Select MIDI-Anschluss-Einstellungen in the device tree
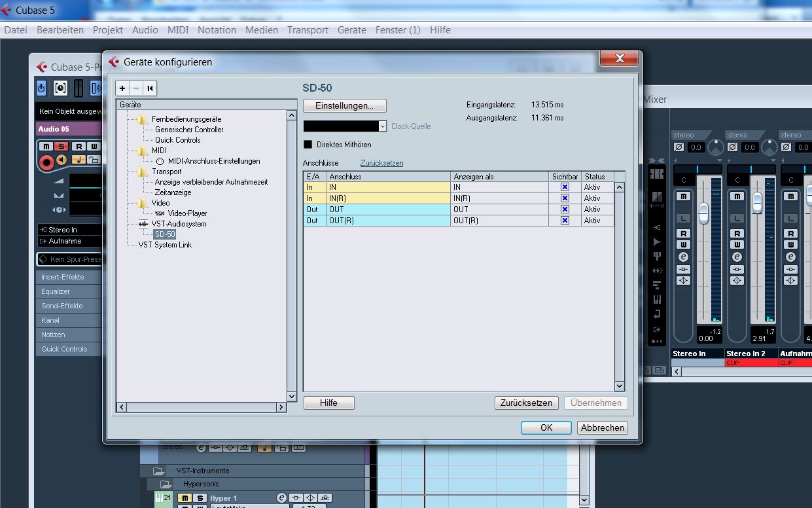The width and height of the screenshot is (812, 508). (213, 161)
